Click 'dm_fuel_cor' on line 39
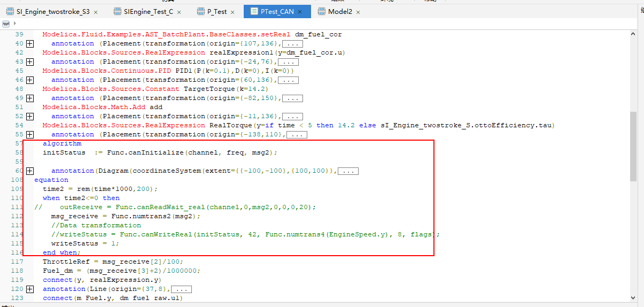This screenshot has width=644, height=307. pos(319,34)
